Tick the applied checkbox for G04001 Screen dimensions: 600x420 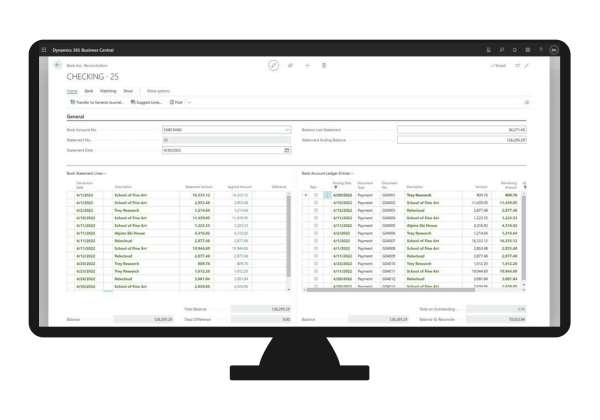click(316, 195)
